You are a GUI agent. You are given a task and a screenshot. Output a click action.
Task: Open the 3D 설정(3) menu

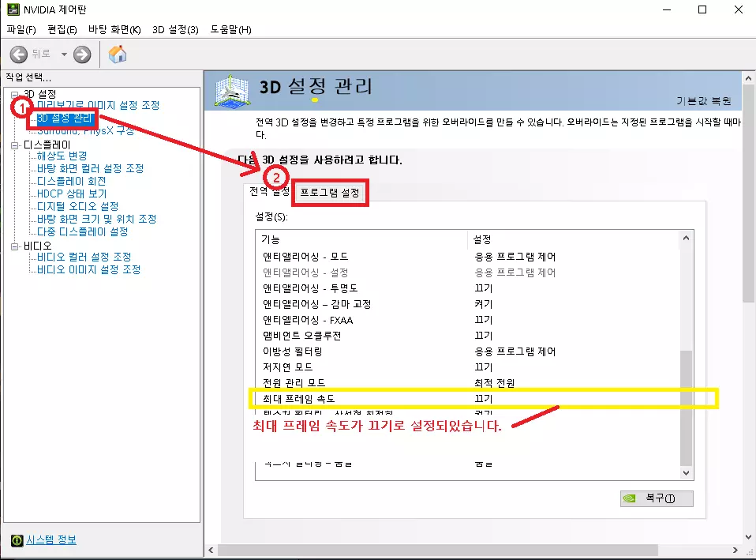coord(175,29)
